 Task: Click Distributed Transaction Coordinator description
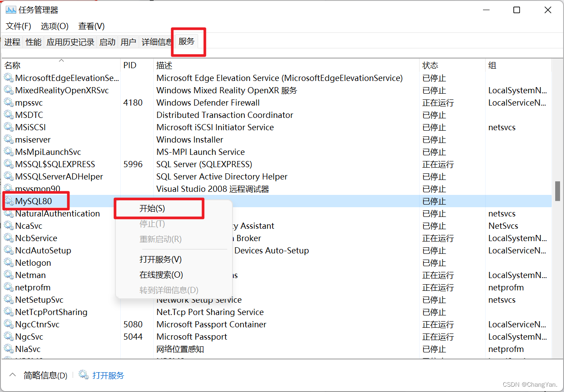pyautogui.click(x=225, y=115)
